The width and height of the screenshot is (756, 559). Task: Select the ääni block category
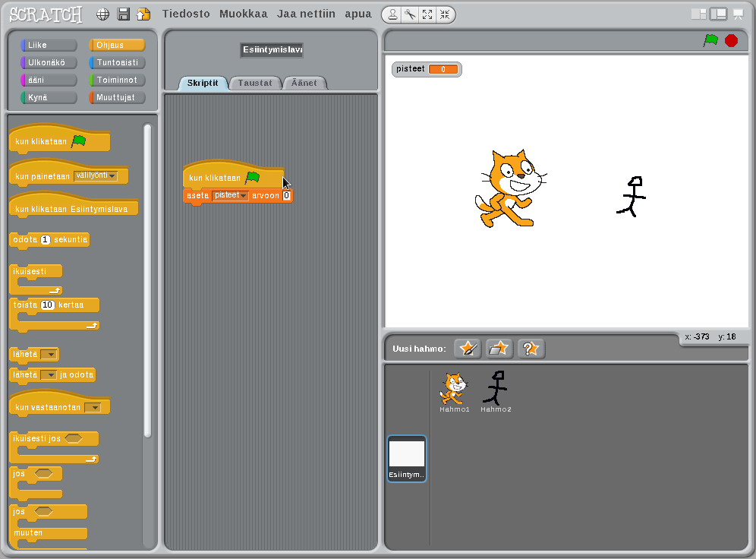click(x=49, y=80)
